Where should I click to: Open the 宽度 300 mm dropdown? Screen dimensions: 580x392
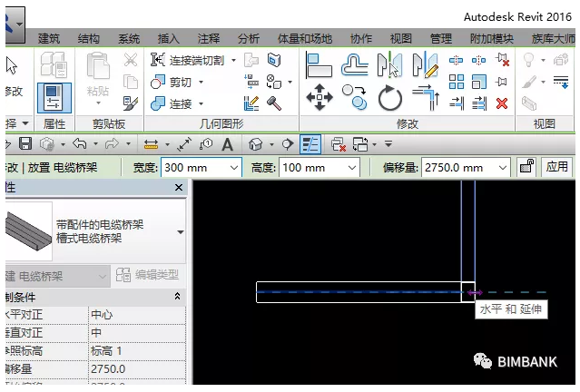(234, 168)
